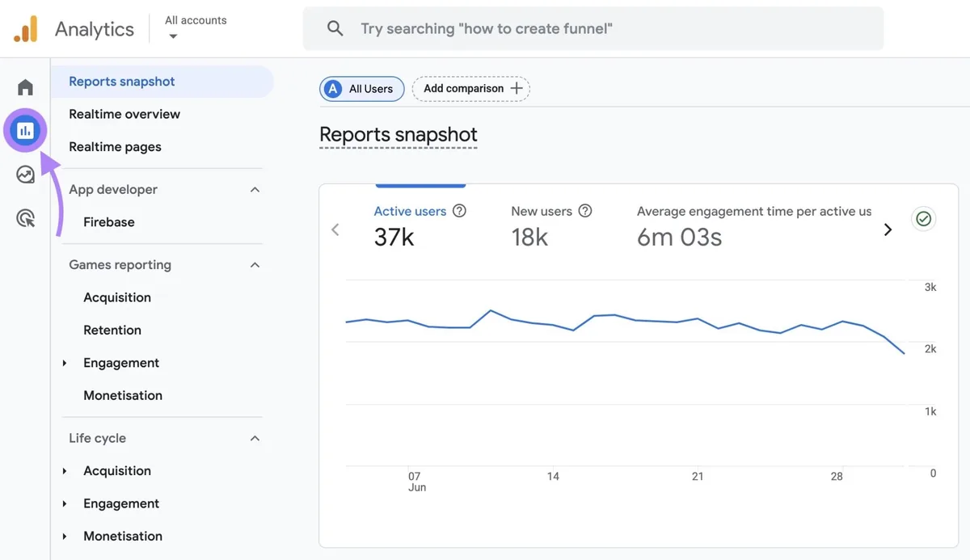
Task: Open Acquisition under Games reporting
Action: pyautogui.click(x=117, y=297)
